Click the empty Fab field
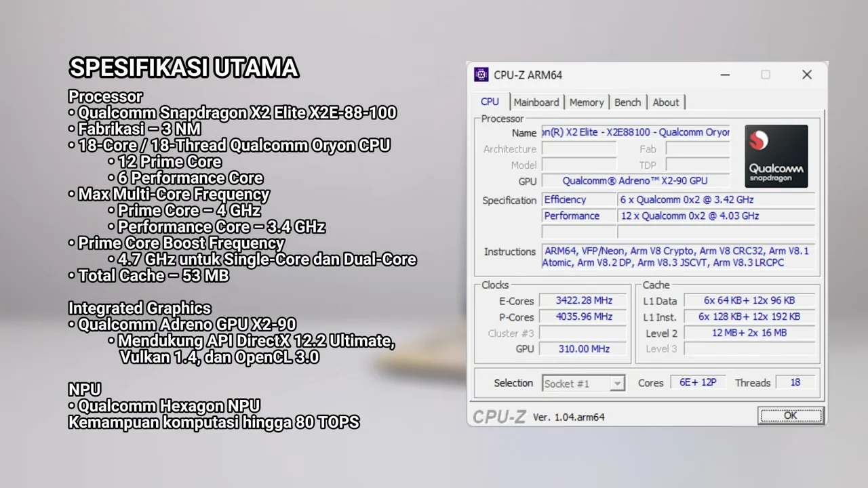 698,148
